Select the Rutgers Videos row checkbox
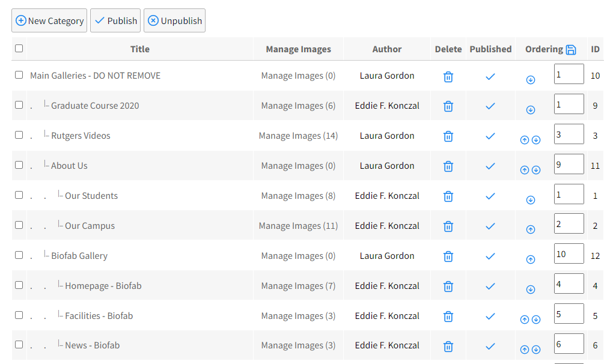616x364 pixels. (x=19, y=135)
